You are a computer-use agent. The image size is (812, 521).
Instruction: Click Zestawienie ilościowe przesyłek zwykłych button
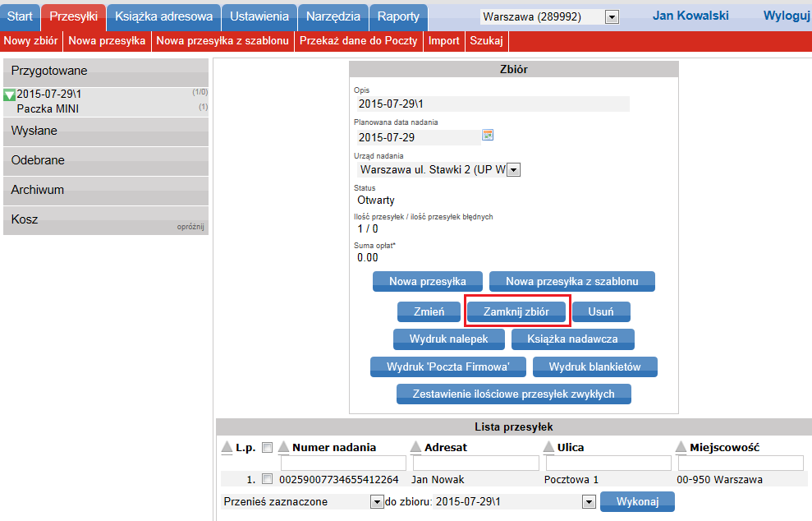[514, 394]
